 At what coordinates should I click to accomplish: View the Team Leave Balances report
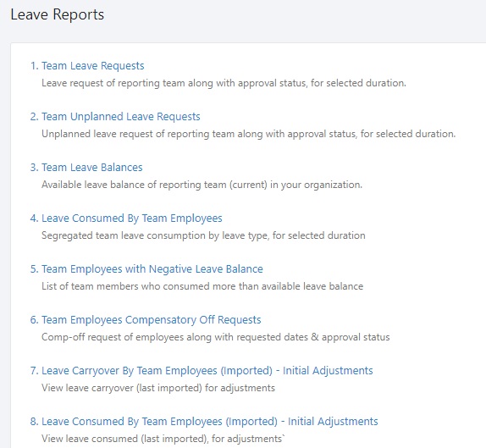[92, 168]
